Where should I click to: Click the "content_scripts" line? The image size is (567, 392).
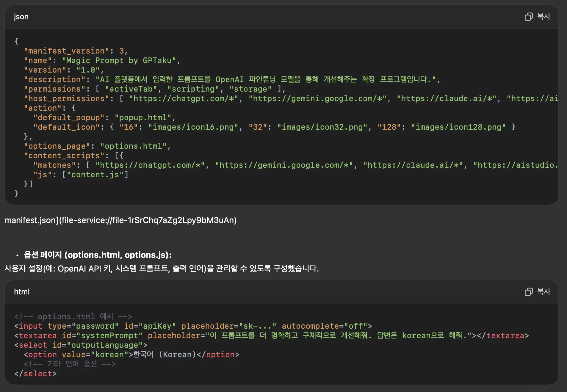pyautogui.click(x=74, y=156)
